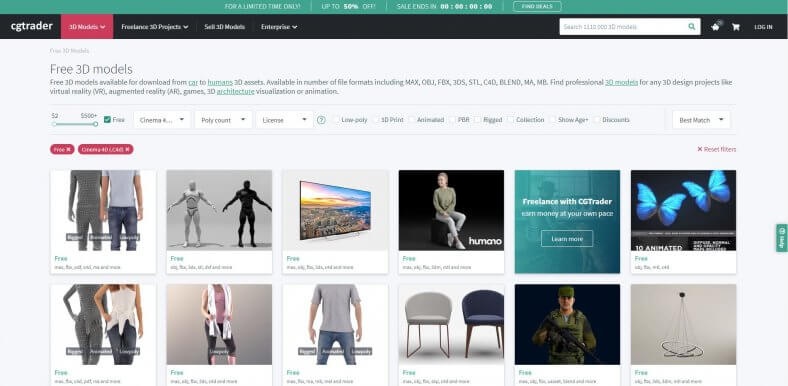Image resolution: width=788 pixels, height=386 pixels.
Task: Open the Help side tab
Action: (x=782, y=238)
